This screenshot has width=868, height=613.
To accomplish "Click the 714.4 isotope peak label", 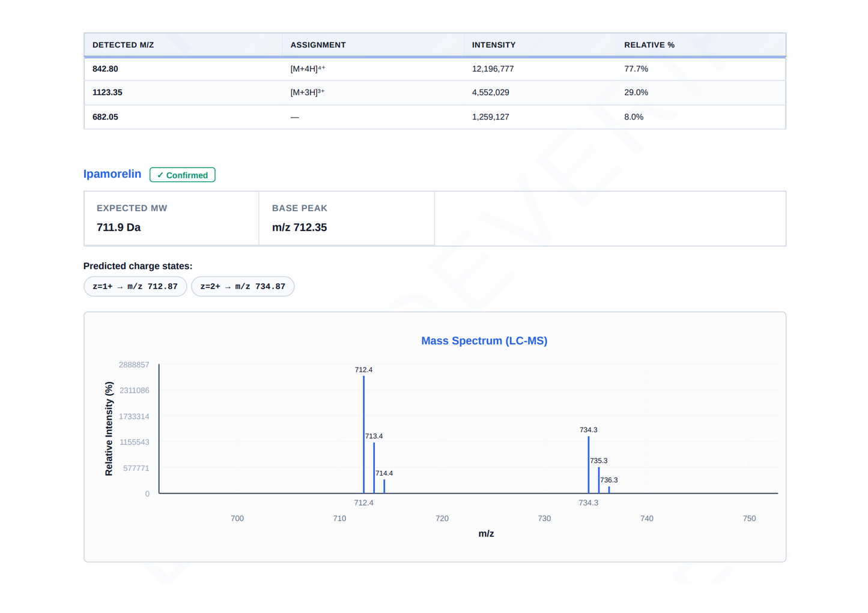I will [384, 474].
